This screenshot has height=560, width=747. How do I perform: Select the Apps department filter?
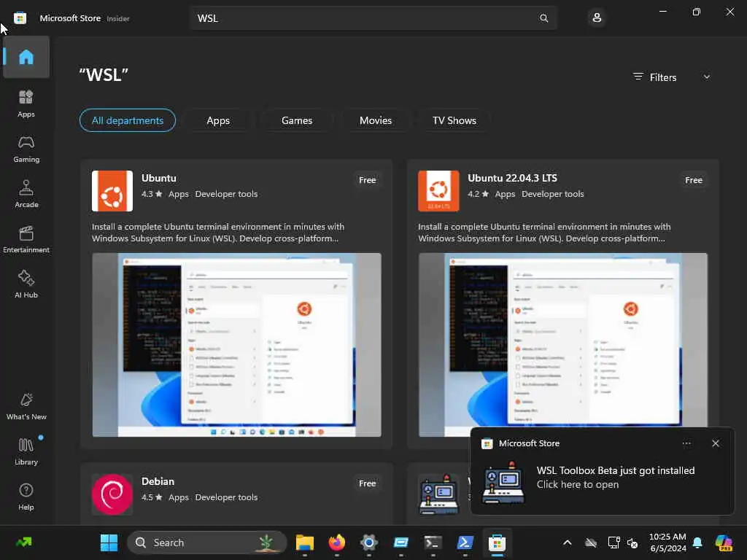click(218, 120)
